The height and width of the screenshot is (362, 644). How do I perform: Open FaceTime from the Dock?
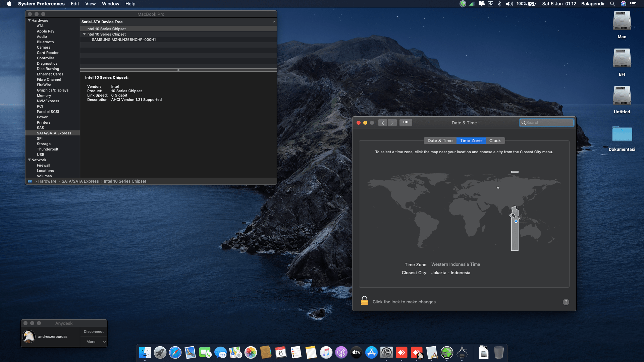click(x=205, y=352)
